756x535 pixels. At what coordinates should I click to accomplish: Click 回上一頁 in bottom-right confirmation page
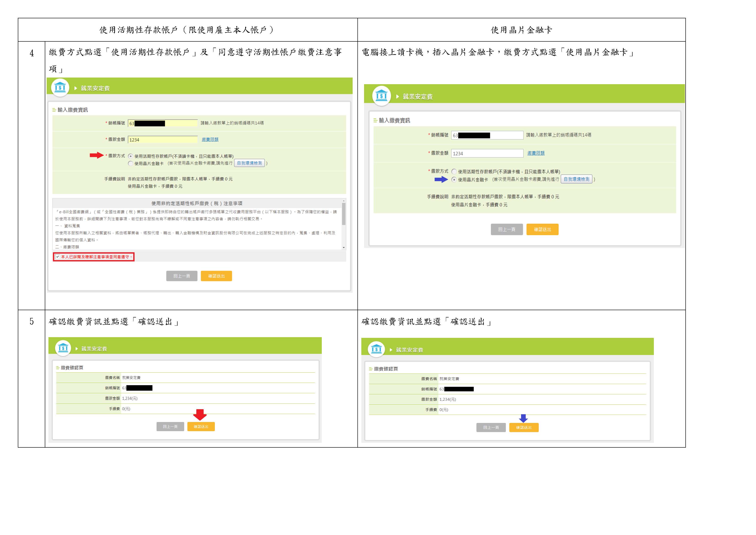(x=491, y=427)
